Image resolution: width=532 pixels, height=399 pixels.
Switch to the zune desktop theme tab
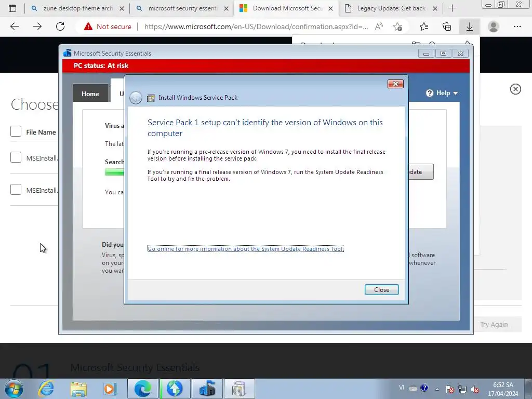click(x=78, y=8)
